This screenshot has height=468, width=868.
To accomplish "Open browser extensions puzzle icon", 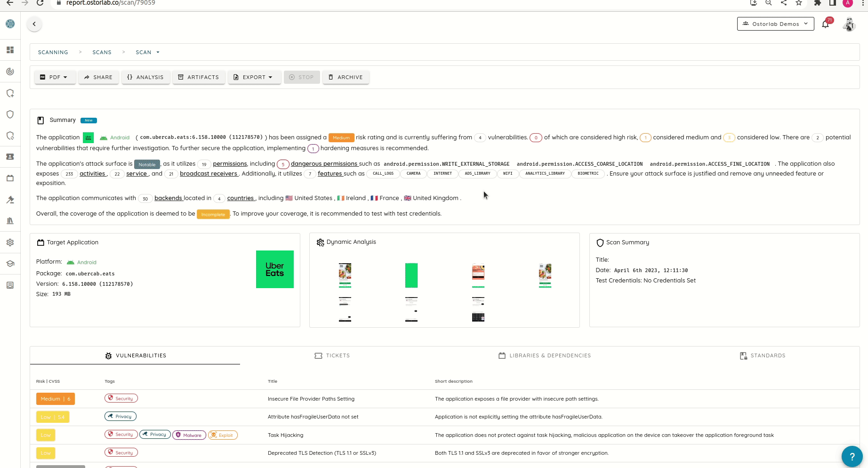I will click(x=818, y=3).
